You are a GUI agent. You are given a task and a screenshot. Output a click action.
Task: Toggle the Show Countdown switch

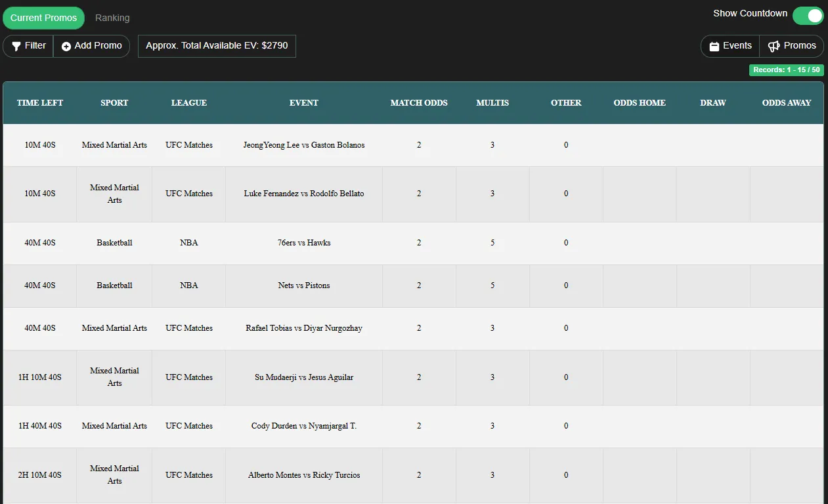pyautogui.click(x=808, y=14)
